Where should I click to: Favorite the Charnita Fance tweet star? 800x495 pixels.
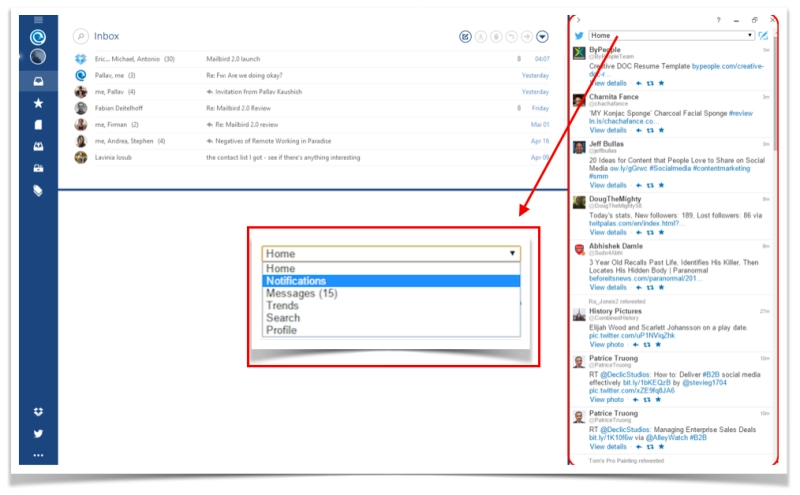click(661, 131)
